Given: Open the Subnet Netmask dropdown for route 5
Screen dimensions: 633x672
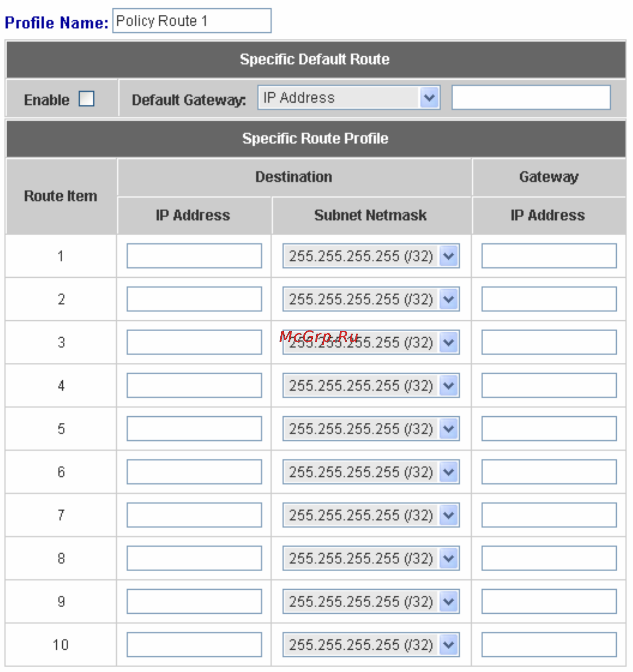Looking at the screenshot, I should coord(371,429).
